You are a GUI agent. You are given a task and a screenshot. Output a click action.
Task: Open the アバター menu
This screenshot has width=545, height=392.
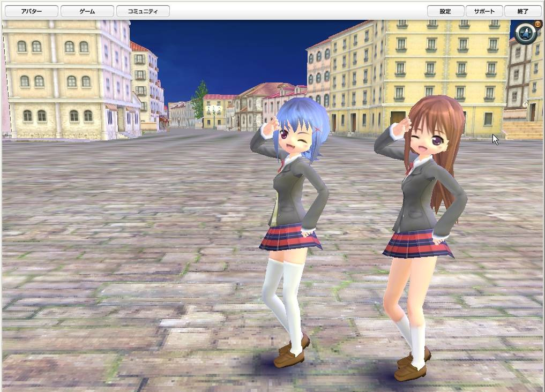click(31, 11)
